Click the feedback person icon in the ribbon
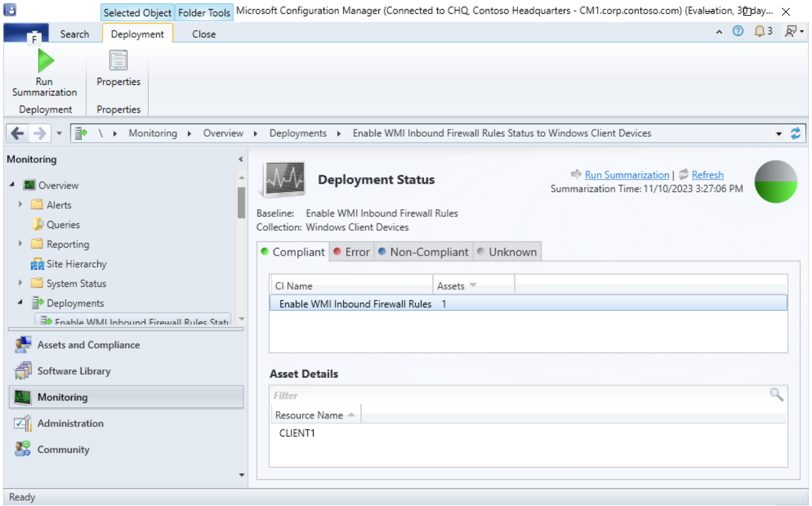Viewport: 812px width, 506px height. pyautogui.click(x=792, y=31)
